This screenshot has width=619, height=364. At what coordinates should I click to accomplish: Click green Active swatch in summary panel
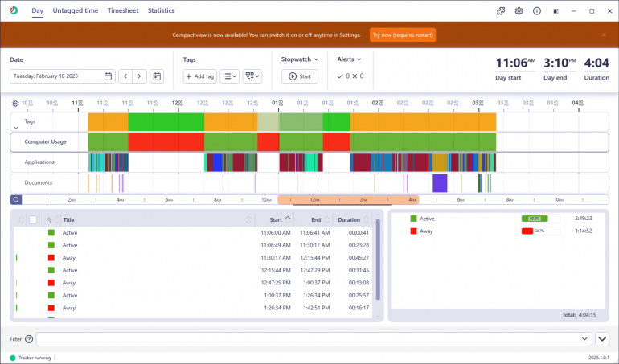tap(414, 219)
